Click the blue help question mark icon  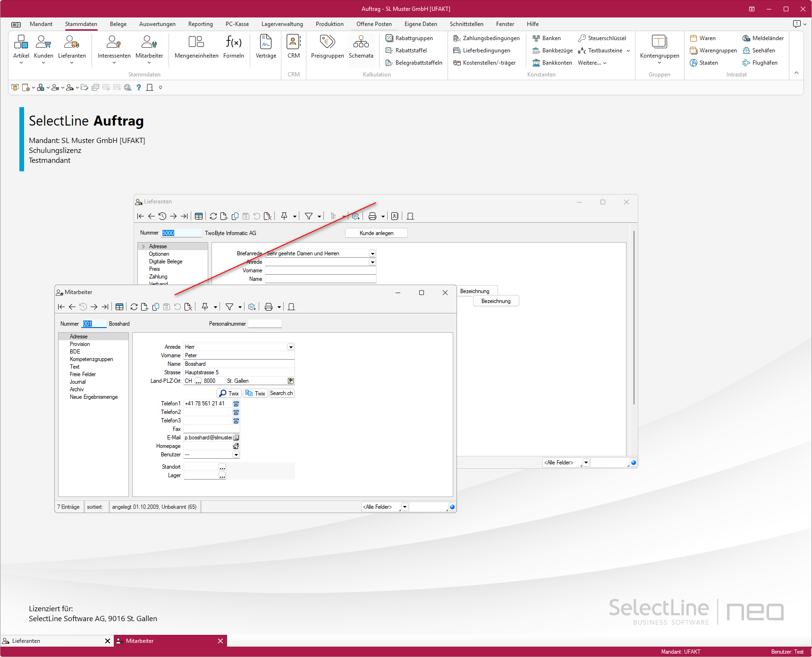139,87
